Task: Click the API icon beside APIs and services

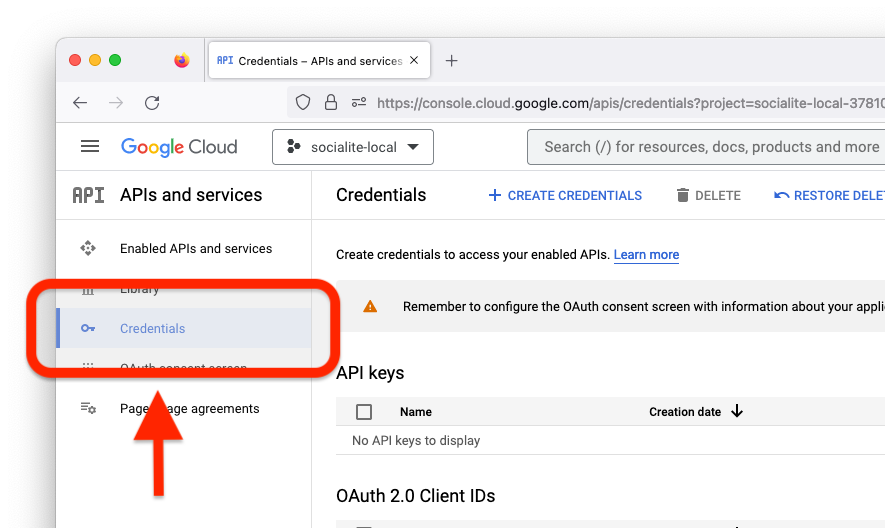Action: click(89, 195)
